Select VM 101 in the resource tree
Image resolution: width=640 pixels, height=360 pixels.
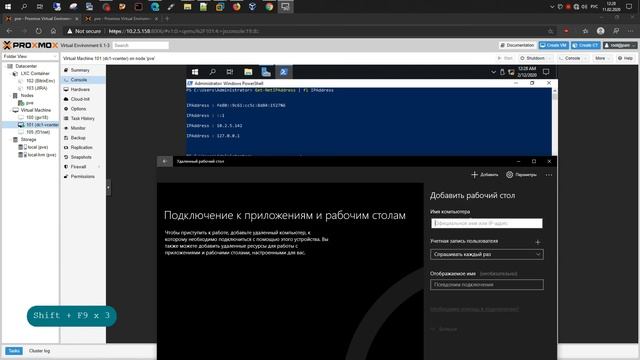(42, 125)
